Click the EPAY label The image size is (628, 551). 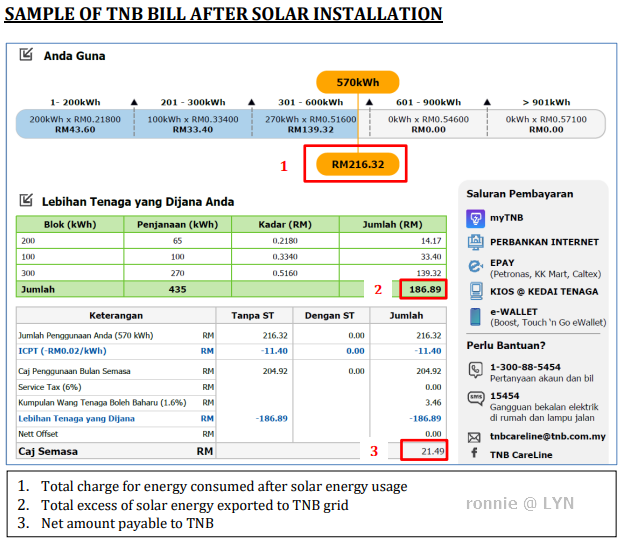pyautogui.click(x=502, y=263)
